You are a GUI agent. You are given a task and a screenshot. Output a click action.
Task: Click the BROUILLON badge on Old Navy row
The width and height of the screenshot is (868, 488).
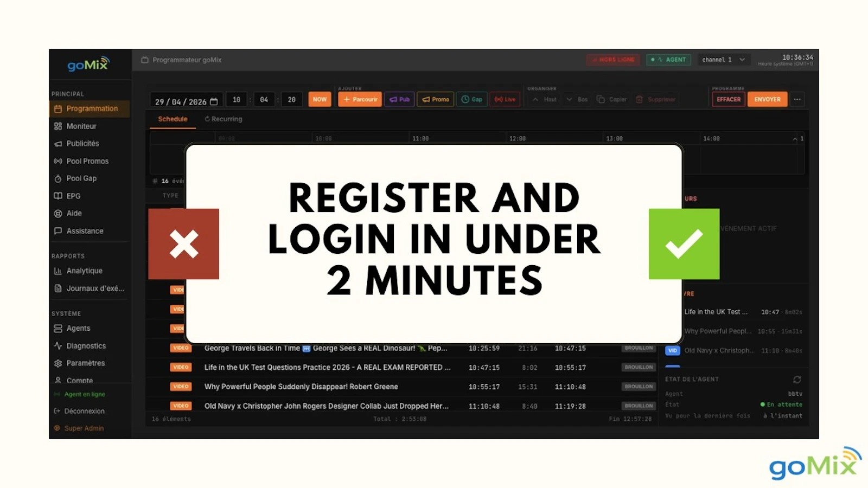point(639,406)
